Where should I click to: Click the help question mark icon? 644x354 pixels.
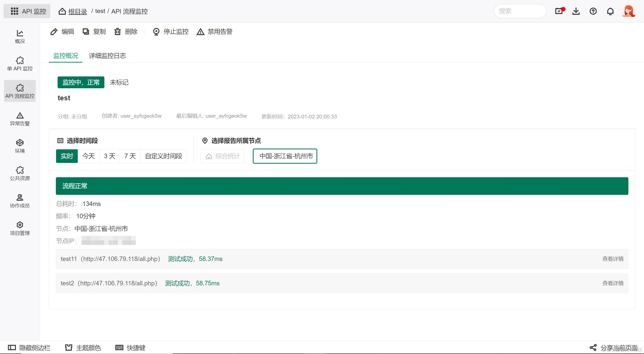click(593, 11)
